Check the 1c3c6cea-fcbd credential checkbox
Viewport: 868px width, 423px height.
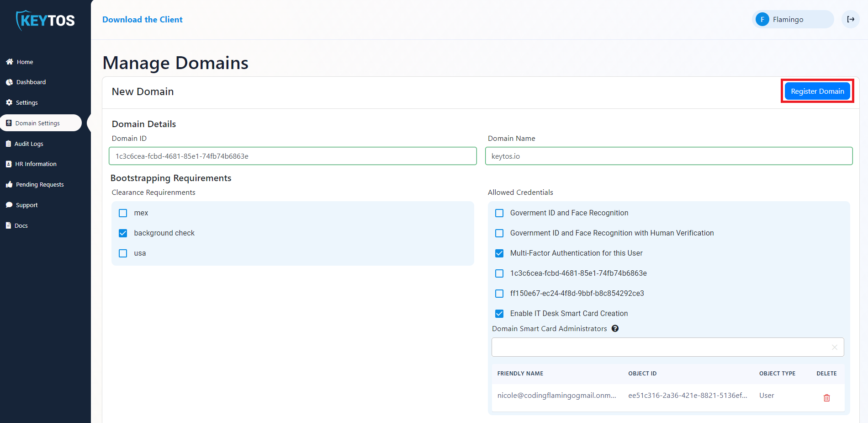coord(499,273)
